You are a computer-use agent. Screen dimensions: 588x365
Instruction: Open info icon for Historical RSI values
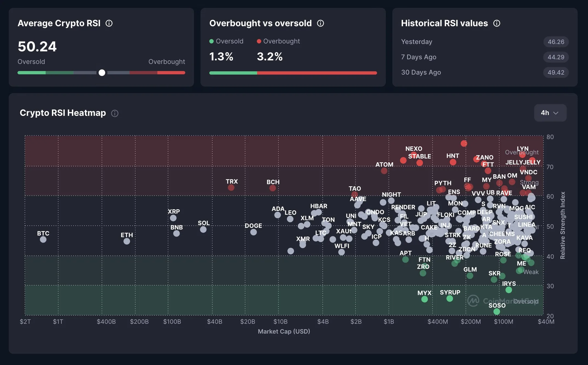[497, 23]
